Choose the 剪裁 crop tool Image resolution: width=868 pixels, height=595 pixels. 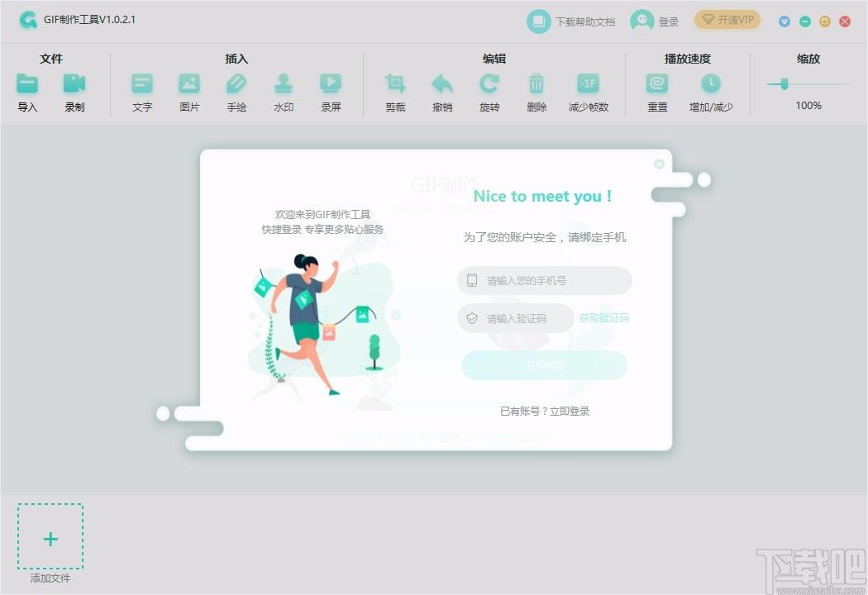(395, 83)
